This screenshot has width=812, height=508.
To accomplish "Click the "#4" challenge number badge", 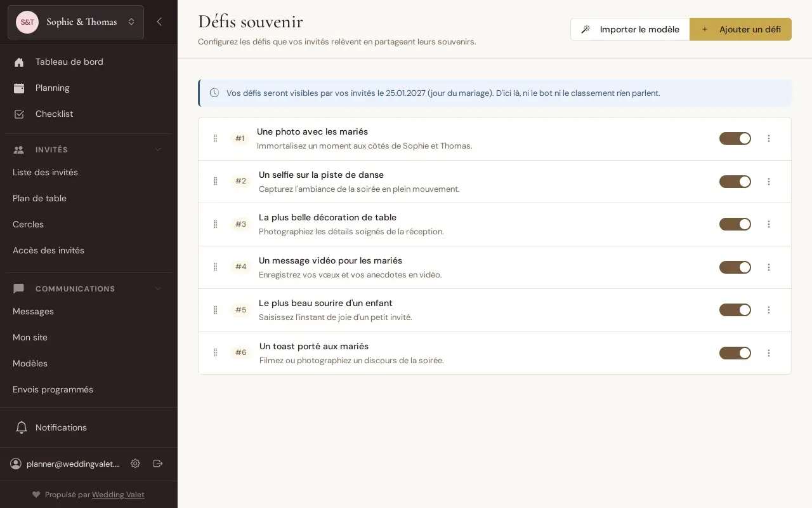I will coord(241,267).
